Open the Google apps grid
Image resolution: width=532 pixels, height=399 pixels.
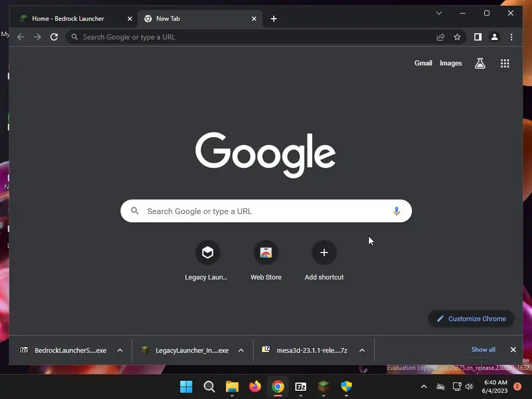(x=505, y=63)
